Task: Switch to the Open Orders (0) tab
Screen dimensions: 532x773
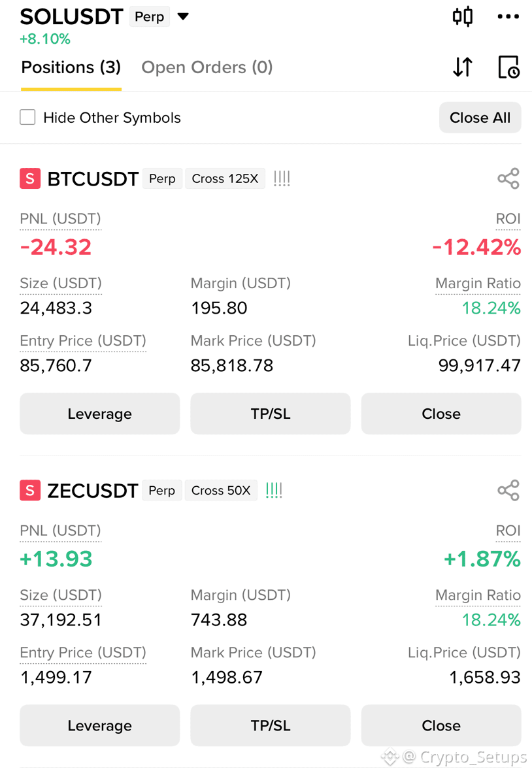Action: point(207,67)
